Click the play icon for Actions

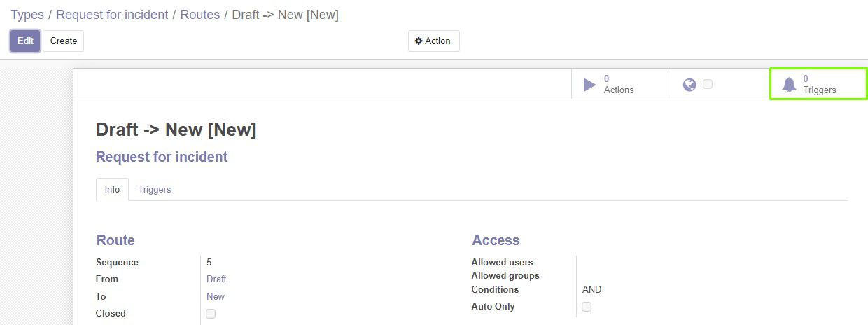[x=590, y=85]
